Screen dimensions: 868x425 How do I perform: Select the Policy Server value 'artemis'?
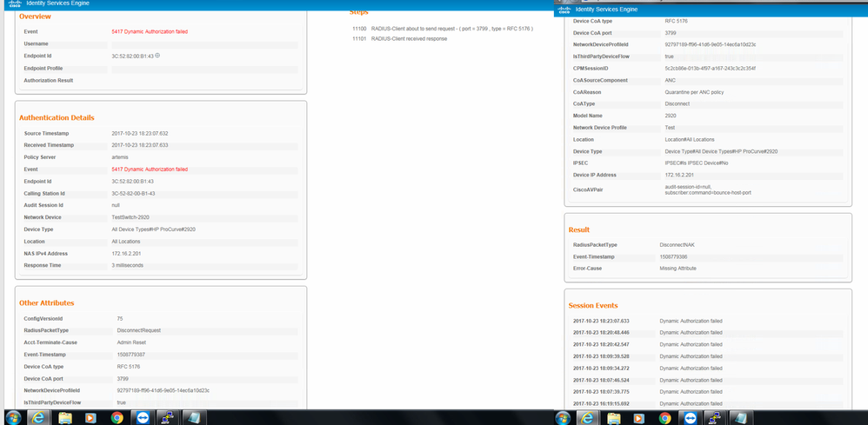(119, 157)
